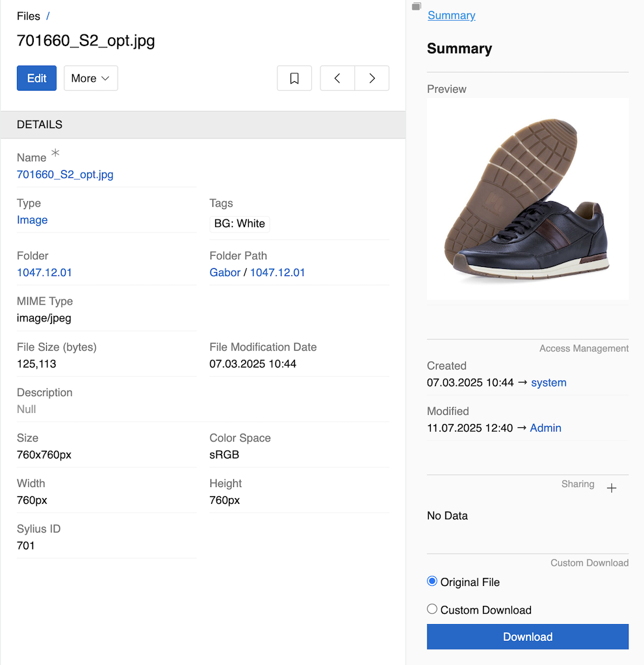Click the system user link under Created
Image resolution: width=644 pixels, height=665 pixels.
tap(548, 383)
